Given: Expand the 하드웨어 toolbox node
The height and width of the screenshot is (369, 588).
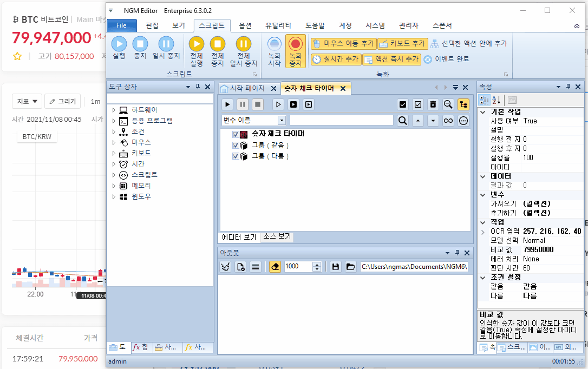Looking at the screenshot, I should 114,110.
